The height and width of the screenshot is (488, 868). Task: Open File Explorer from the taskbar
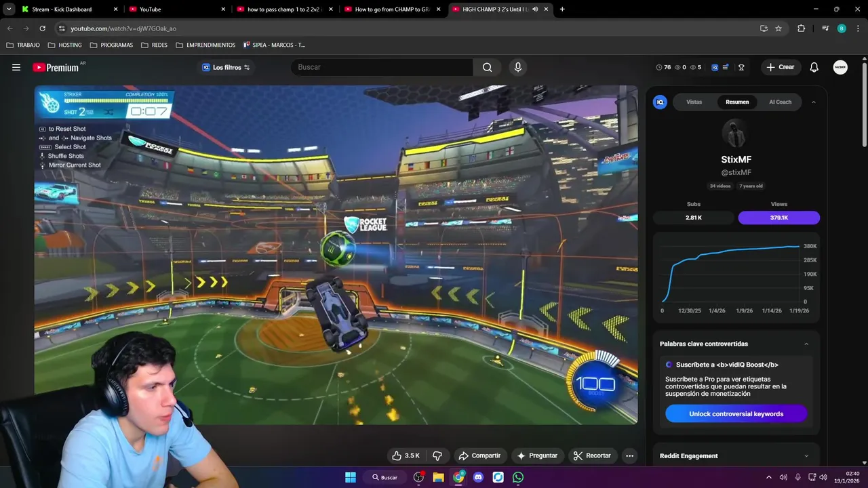[438, 477]
